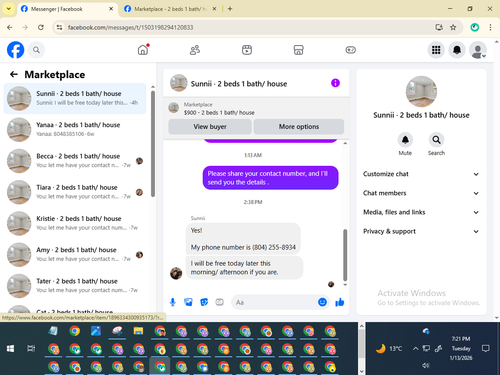Open the Chrome three-dot menu
The height and width of the screenshot is (375, 500).
490,27
